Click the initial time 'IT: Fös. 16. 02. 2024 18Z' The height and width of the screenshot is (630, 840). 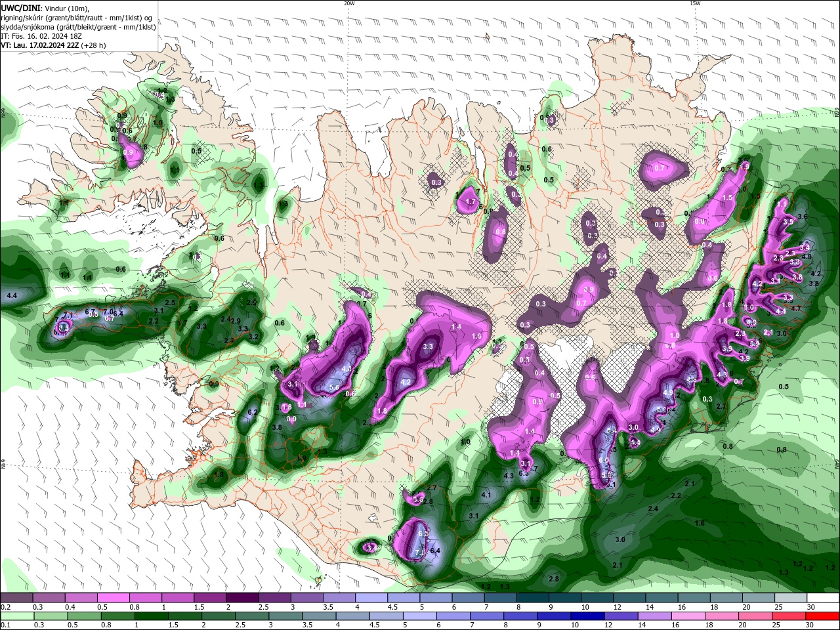tap(42, 36)
